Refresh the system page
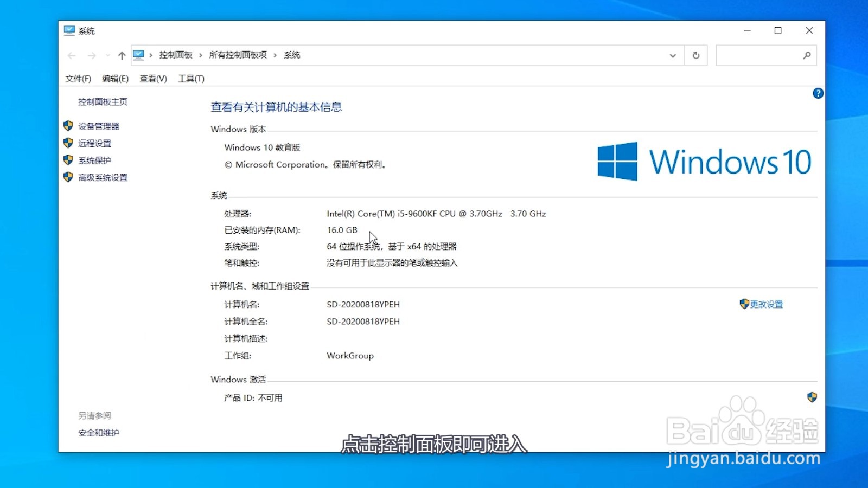The image size is (868, 488). click(x=696, y=55)
